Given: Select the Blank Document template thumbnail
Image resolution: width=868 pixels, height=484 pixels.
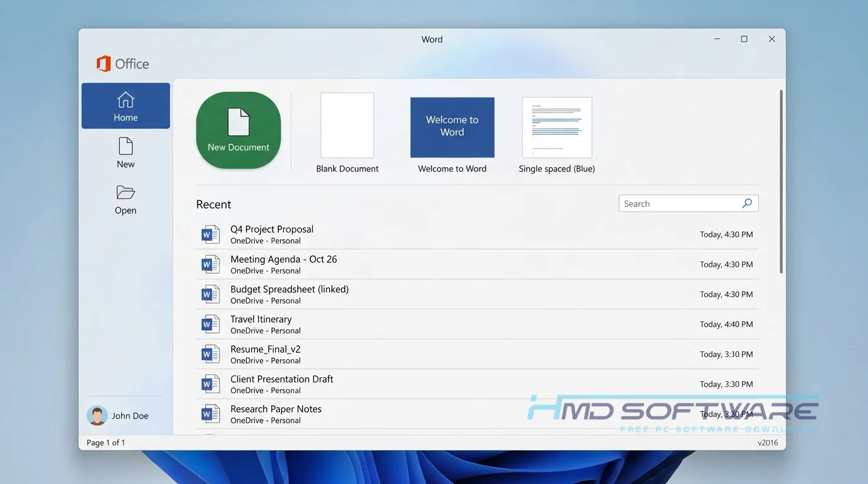Looking at the screenshot, I should [x=348, y=125].
